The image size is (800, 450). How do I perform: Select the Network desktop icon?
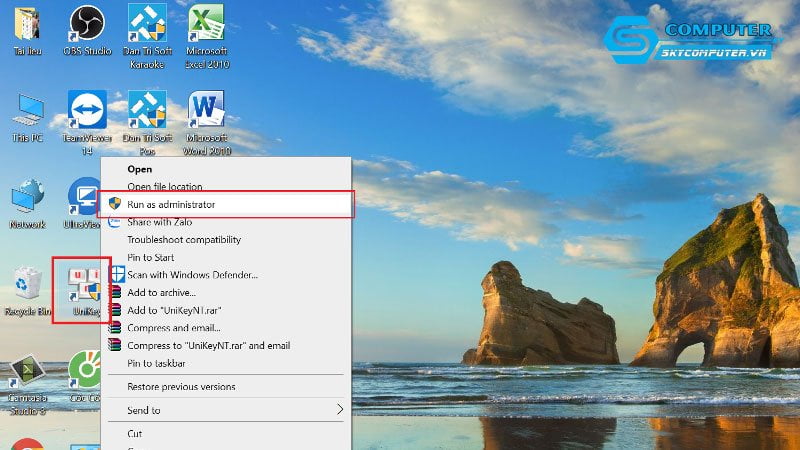(27, 198)
